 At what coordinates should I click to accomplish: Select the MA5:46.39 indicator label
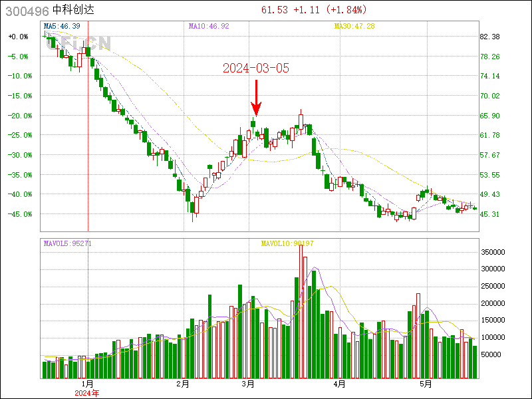(x=62, y=26)
